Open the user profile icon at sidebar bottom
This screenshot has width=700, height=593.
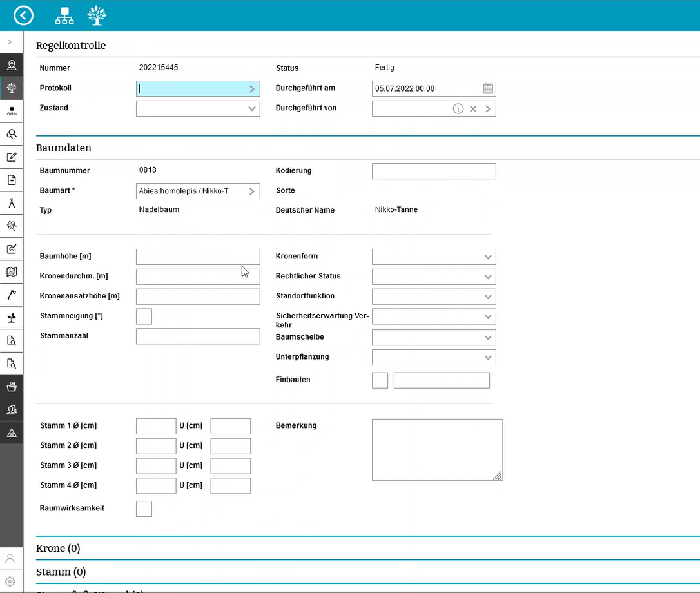coord(10,559)
